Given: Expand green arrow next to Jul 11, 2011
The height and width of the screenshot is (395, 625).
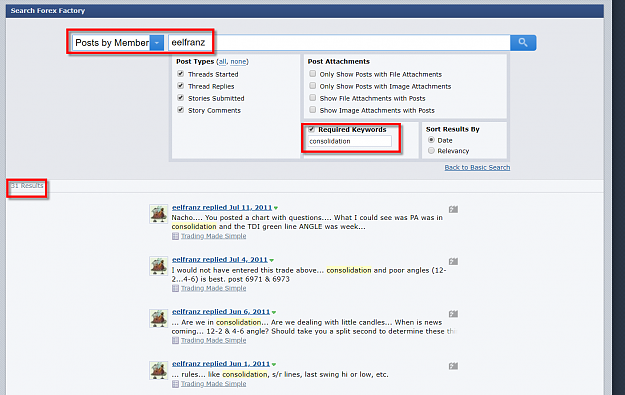Looking at the screenshot, I should tap(276, 208).
